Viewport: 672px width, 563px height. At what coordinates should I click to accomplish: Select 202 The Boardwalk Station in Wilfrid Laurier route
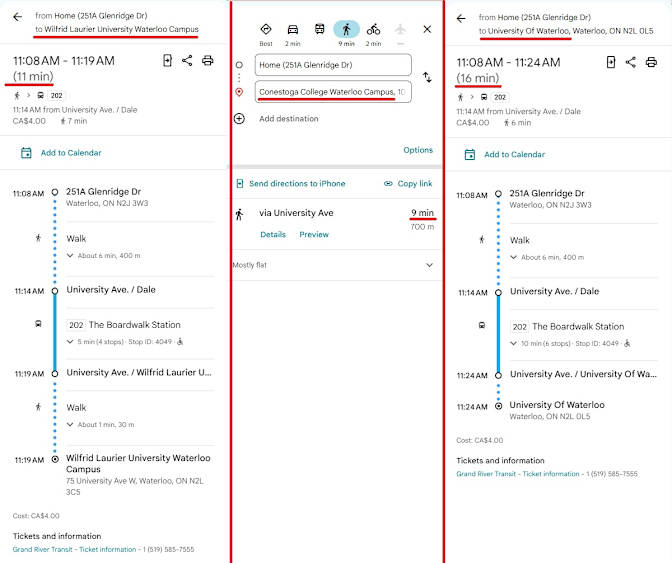coord(124,325)
